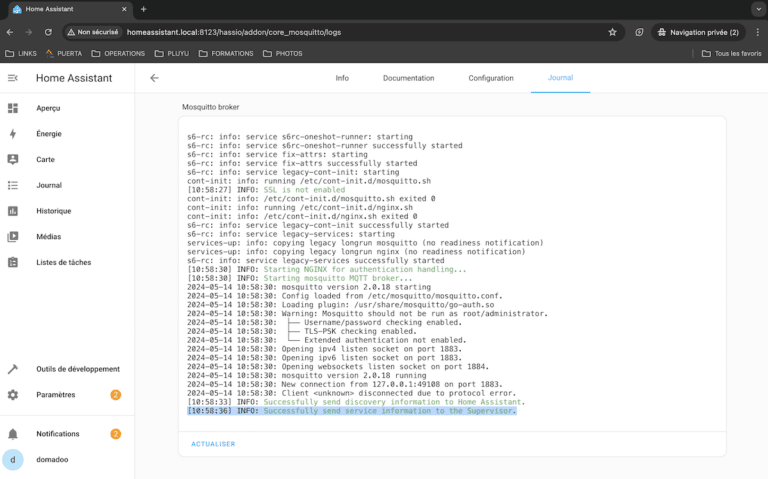768x479 pixels.
Task: Open the Carte map icon
Action: [x=13, y=159]
